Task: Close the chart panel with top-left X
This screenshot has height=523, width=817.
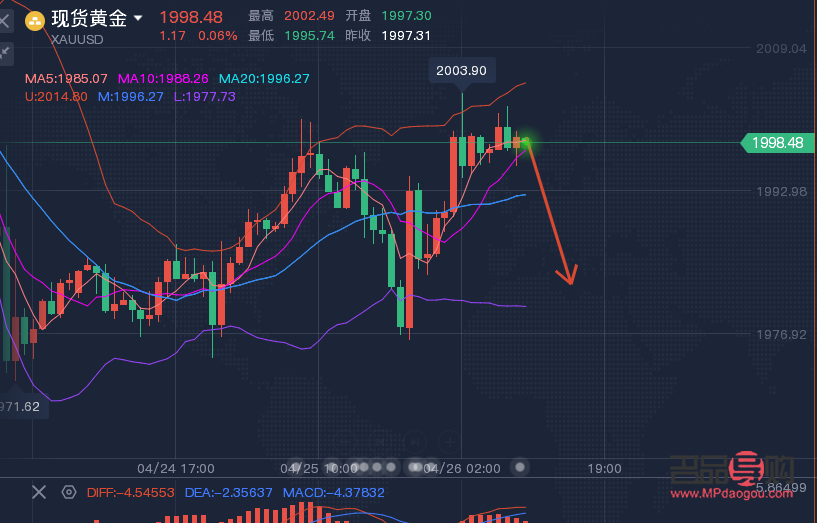Action: click(5, 18)
